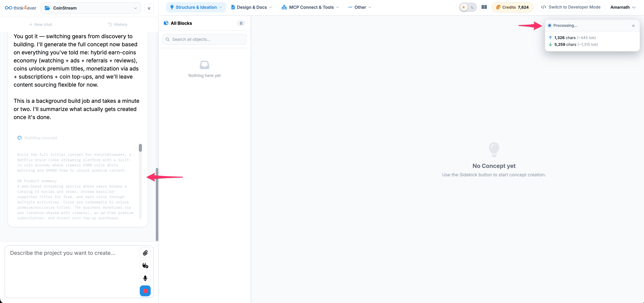Click the Credits 7,624 button
This screenshot has height=303, width=644.
(512, 7)
